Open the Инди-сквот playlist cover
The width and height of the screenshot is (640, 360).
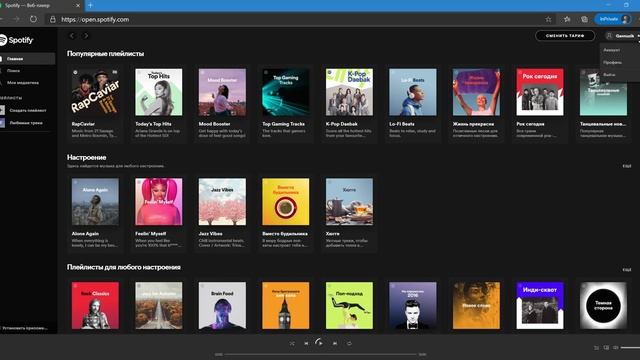pyautogui.click(x=540, y=305)
